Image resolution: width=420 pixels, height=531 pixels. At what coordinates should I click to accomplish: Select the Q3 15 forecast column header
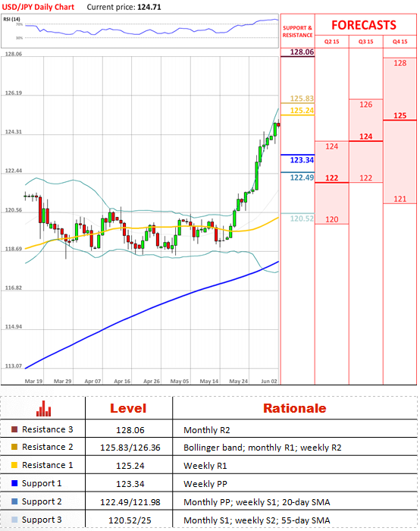click(366, 42)
